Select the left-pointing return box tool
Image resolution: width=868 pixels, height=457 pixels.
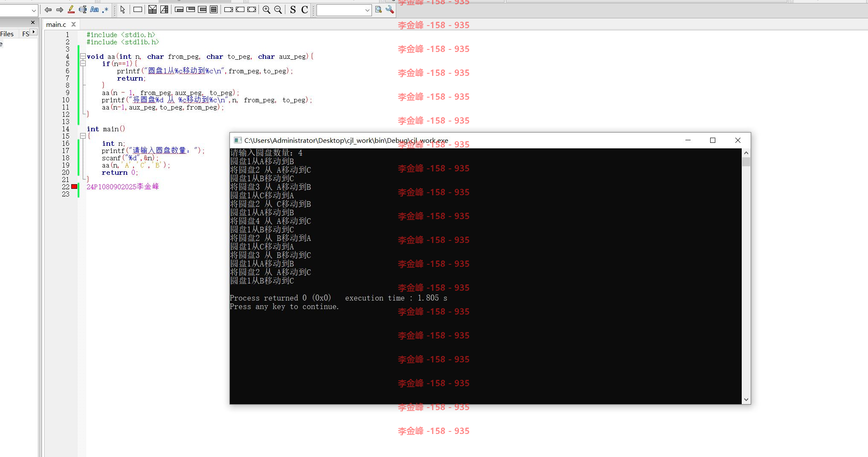coord(240,9)
